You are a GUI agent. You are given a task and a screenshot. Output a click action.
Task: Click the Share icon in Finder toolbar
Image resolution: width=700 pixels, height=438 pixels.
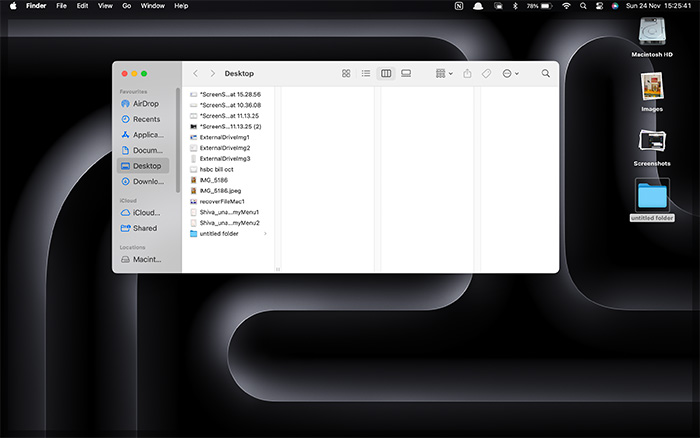(467, 73)
